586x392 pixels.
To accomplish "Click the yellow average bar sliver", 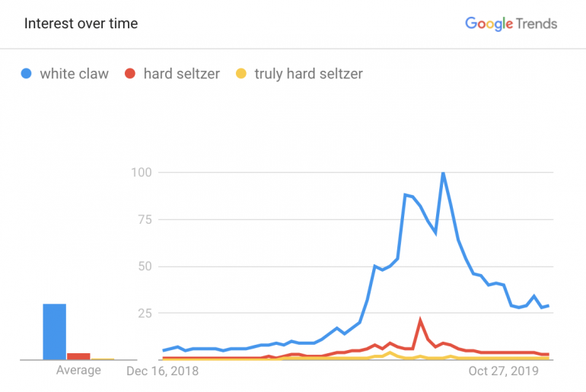I will [102, 359].
